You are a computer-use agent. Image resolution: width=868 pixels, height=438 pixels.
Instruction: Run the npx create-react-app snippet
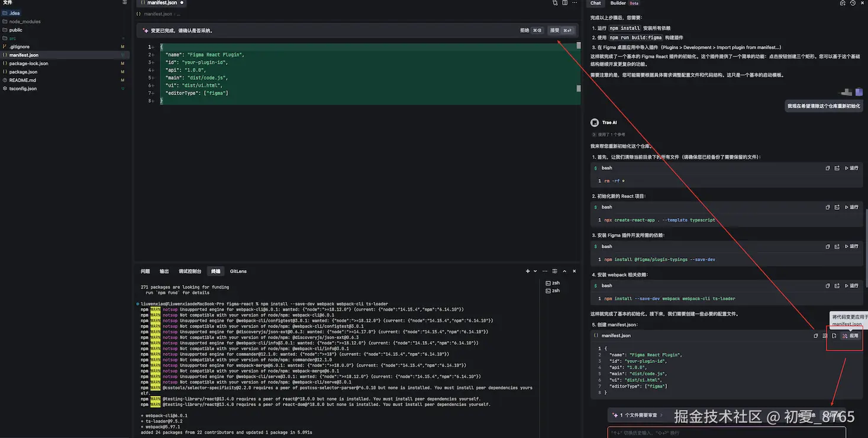click(851, 207)
